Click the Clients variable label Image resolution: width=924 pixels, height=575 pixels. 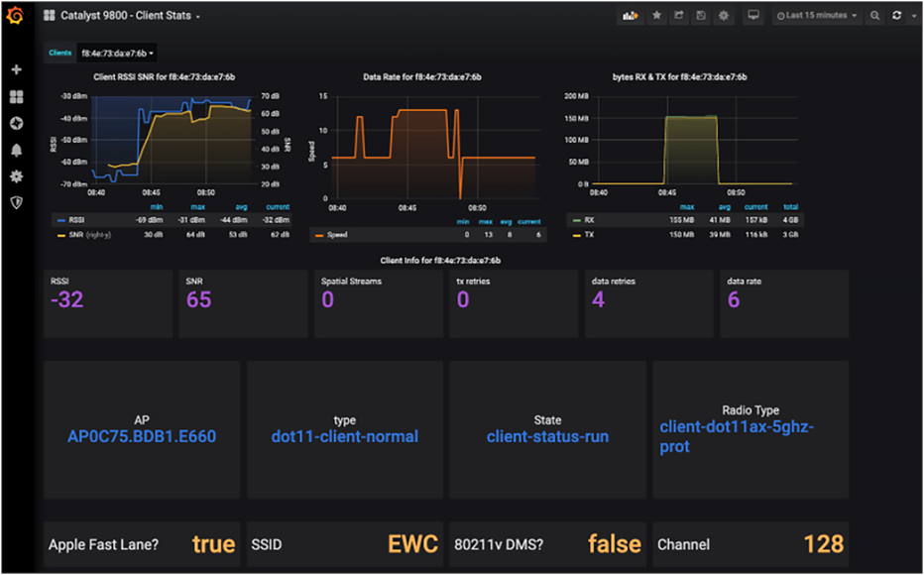click(x=60, y=53)
